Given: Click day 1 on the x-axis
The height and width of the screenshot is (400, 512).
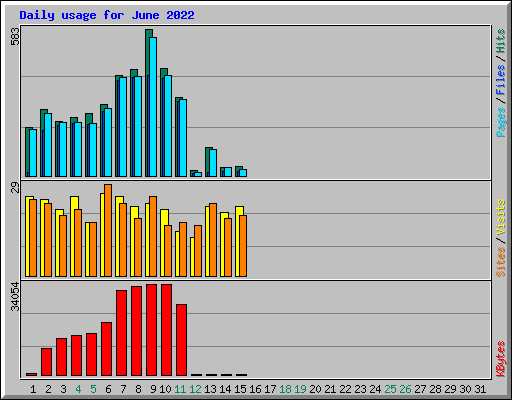Looking at the screenshot, I should (x=33, y=389).
